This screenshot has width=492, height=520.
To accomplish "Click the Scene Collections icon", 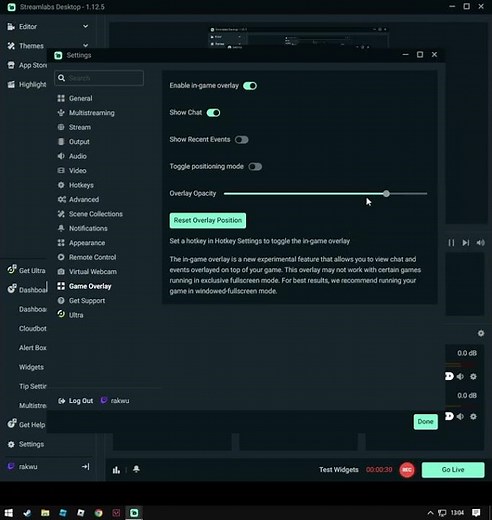I will tap(61, 214).
